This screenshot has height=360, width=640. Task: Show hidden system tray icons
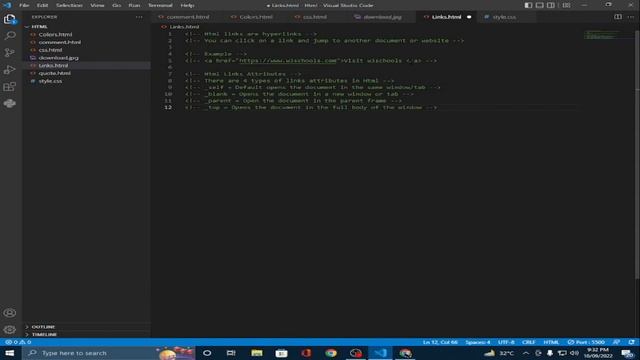pos(526,353)
